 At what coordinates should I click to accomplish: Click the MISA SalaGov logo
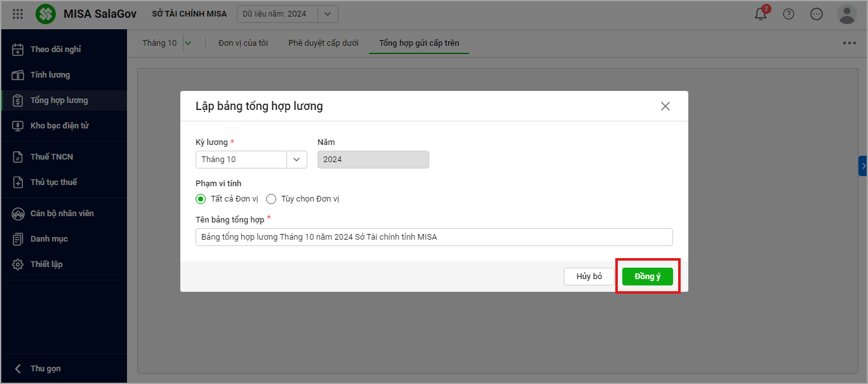[x=46, y=14]
